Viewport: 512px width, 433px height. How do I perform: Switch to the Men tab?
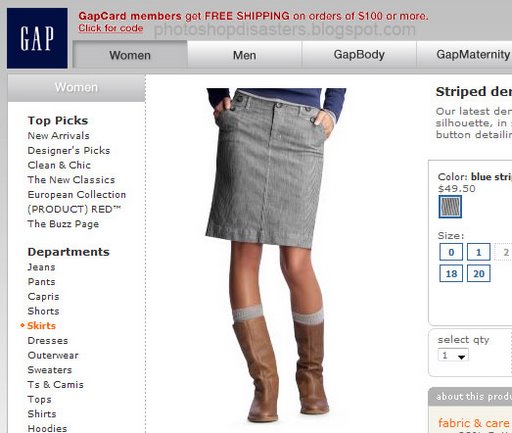tap(244, 55)
